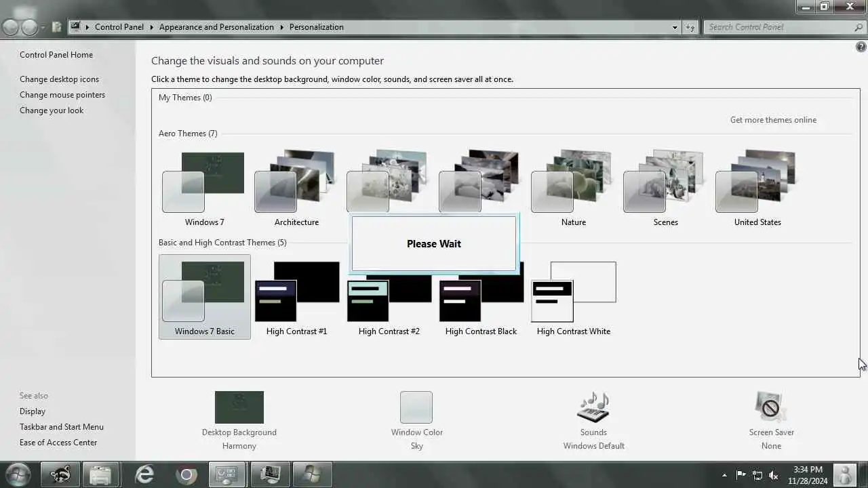This screenshot has height=488, width=868.
Task: Apply the United States theme
Action: point(757,188)
